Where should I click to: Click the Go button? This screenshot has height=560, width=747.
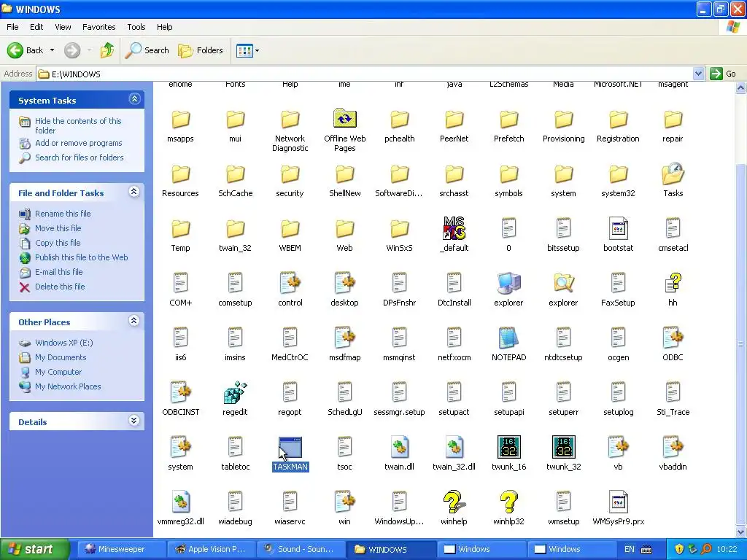pos(723,74)
